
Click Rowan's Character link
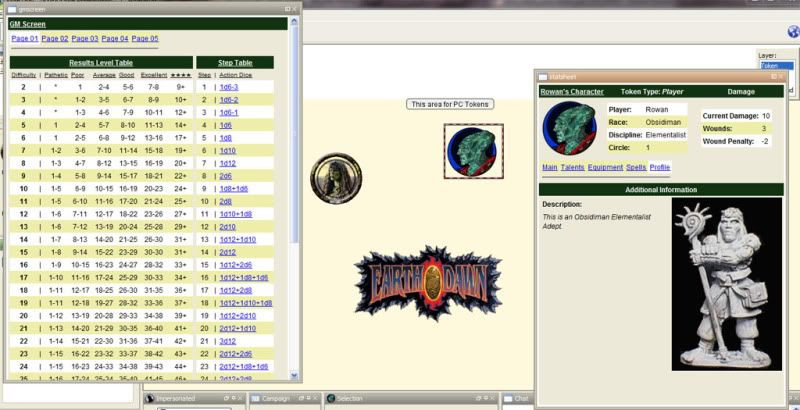(572, 92)
